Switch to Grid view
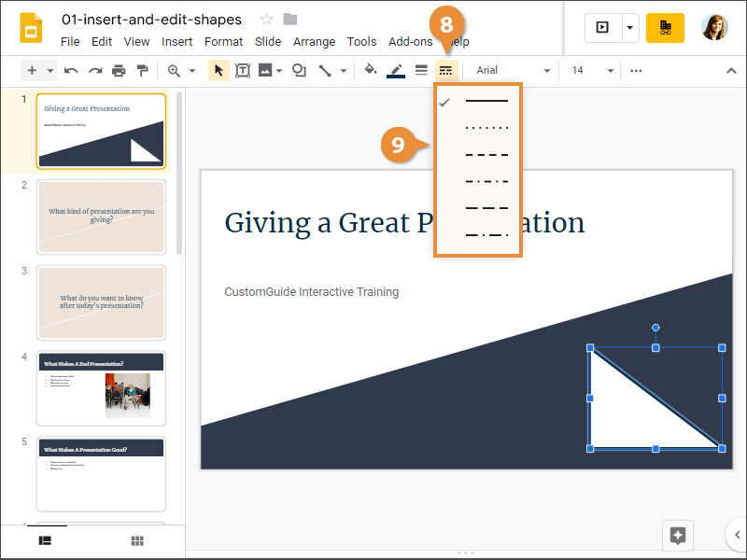The width and height of the screenshot is (747, 560). [x=137, y=540]
